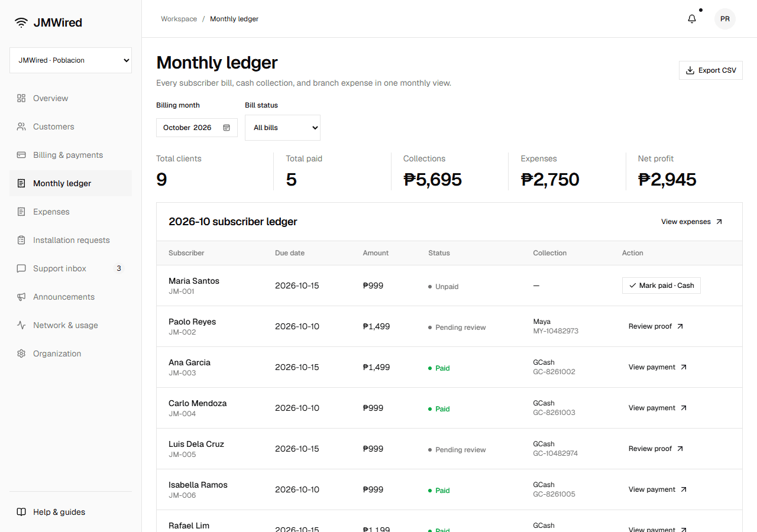Click the Overview grid icon in sidebar
The height and width of the screenshot is (532, 757).
pyautogui.click(x=21, y=98)
